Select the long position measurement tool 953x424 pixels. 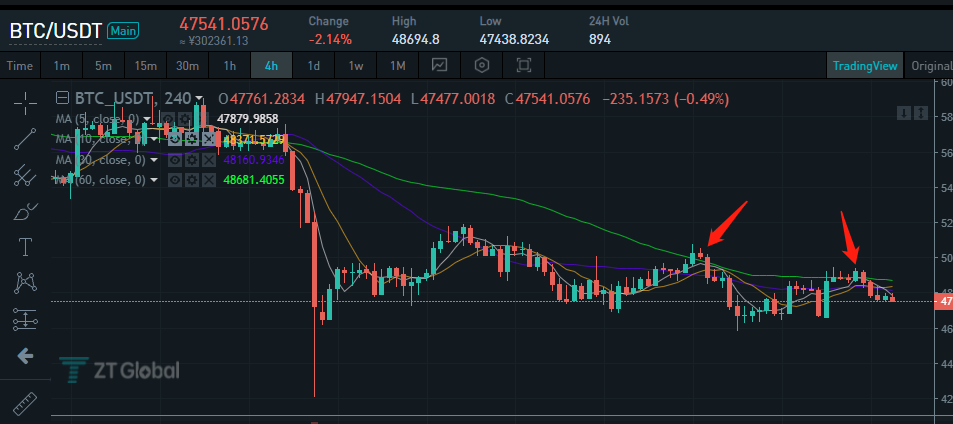(x=25, y=319)
